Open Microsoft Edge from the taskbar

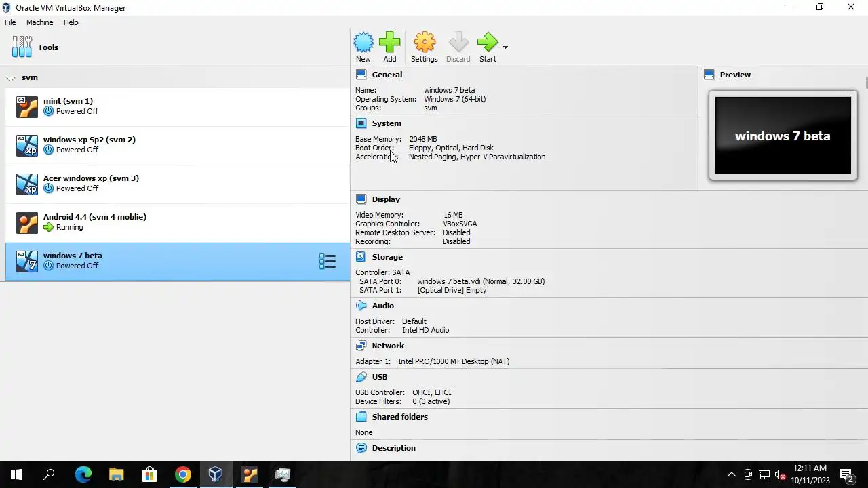(83, 474)
